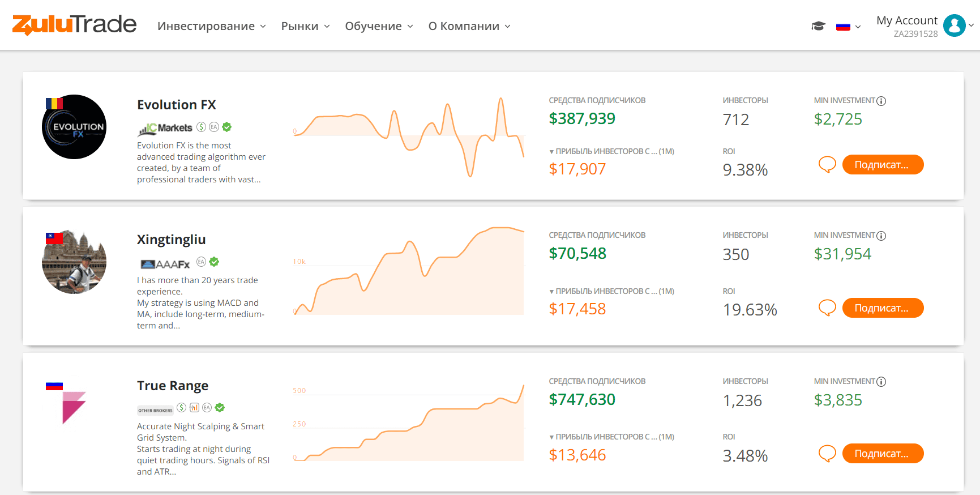Viewport: 980px width, 495px height.
Task: Click the $387,939 subscriber funds value
Action: [582, 118]
